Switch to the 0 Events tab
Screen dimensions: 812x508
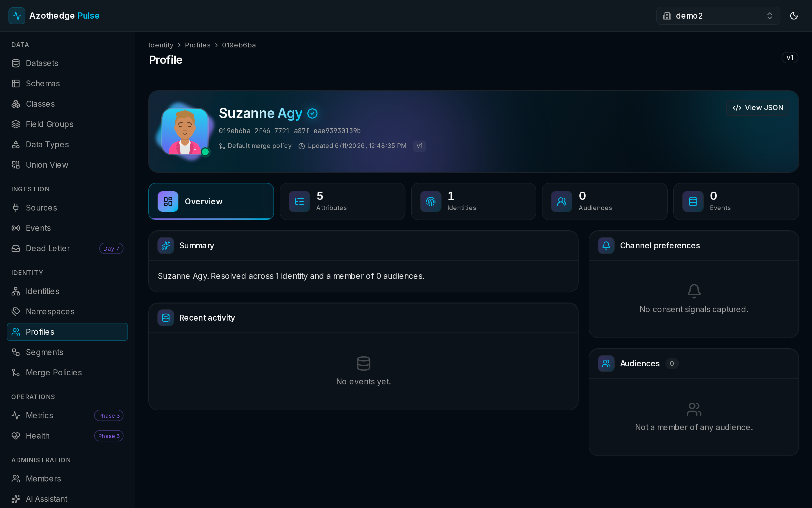point(736,201)
